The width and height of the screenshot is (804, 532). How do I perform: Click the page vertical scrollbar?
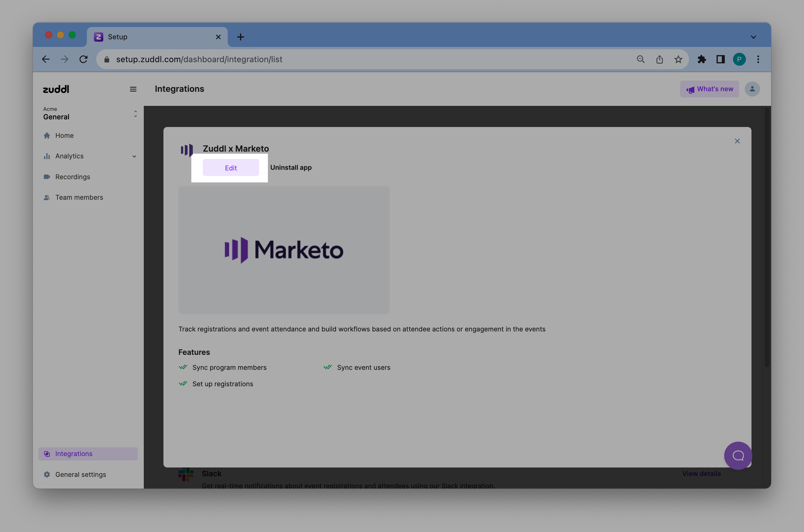tap(767, 238)
